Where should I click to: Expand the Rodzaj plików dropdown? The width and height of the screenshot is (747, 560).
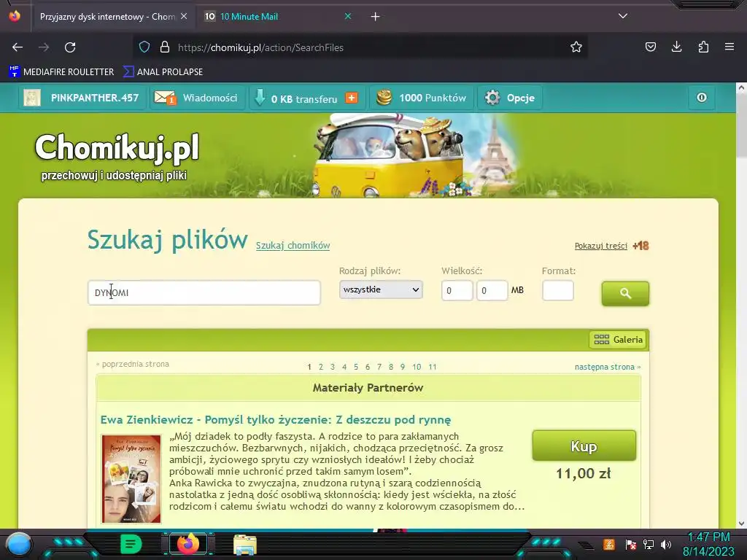(x=381, y=289)
